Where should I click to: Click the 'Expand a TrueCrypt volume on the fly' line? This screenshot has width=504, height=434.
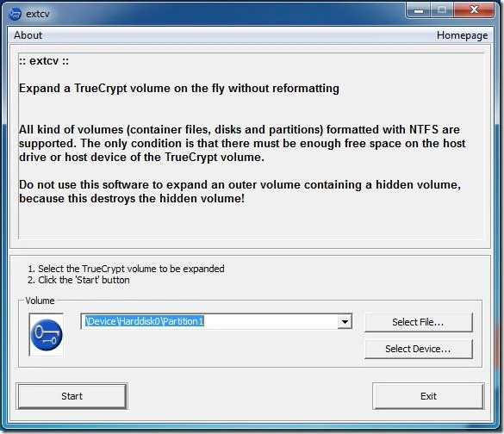[x=179, y=89]
